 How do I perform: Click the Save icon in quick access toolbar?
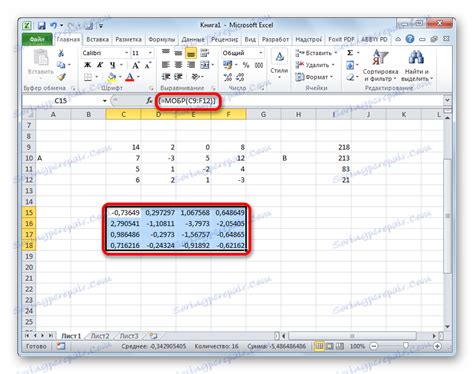point(41,25)
